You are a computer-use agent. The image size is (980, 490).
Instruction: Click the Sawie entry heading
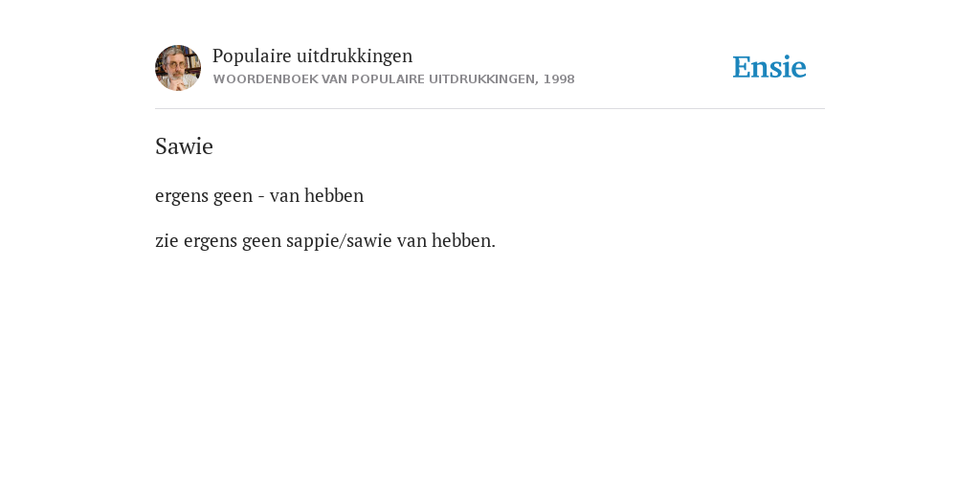coord(184,146)
